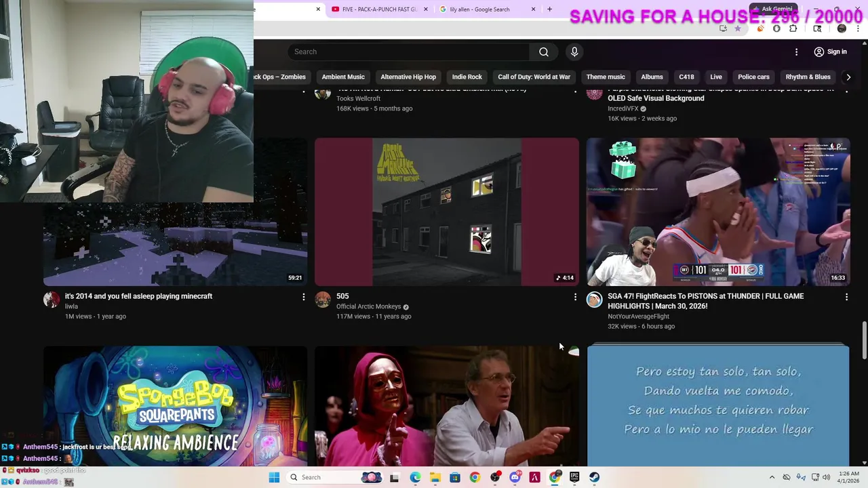
Task: Open more options for the Minecraft 2014 video
Action: pos(303,297)
